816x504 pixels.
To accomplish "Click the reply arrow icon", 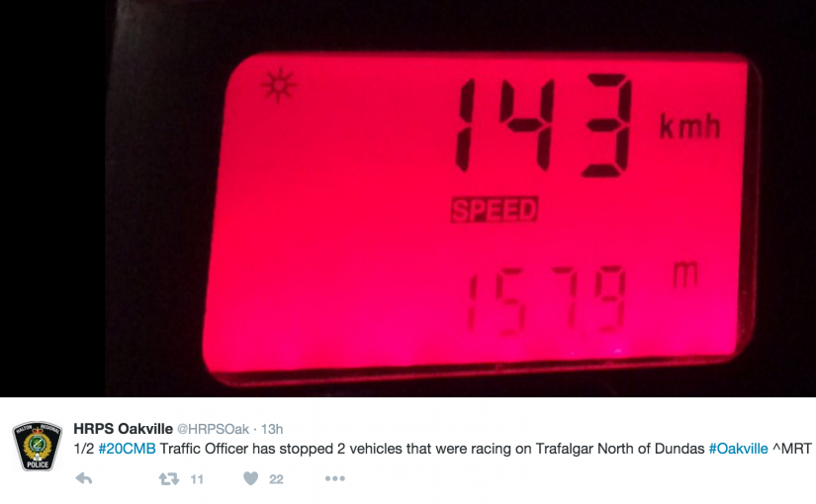I will (x=84, y=478).
